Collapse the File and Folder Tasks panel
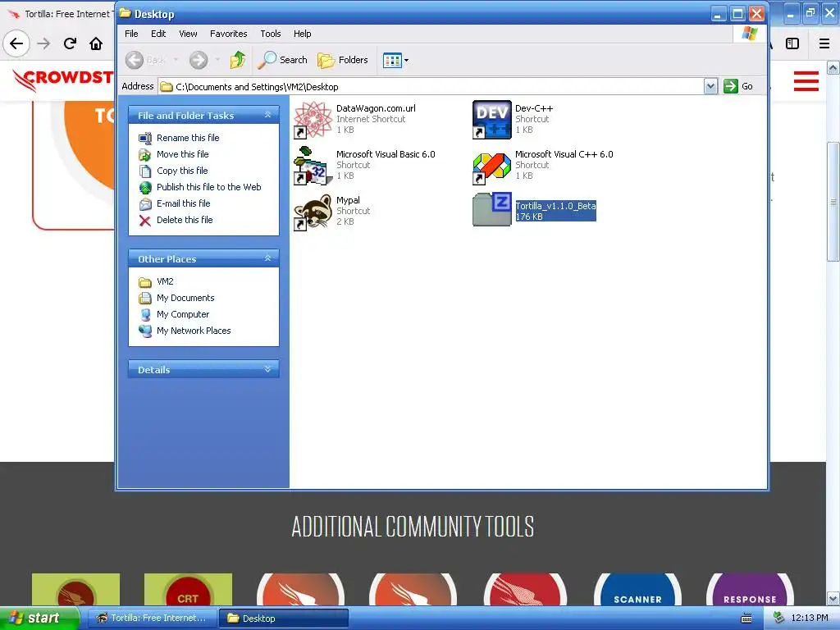Image resolution: width=840 pixels, height=630 pixels. (x=268, y=115)
